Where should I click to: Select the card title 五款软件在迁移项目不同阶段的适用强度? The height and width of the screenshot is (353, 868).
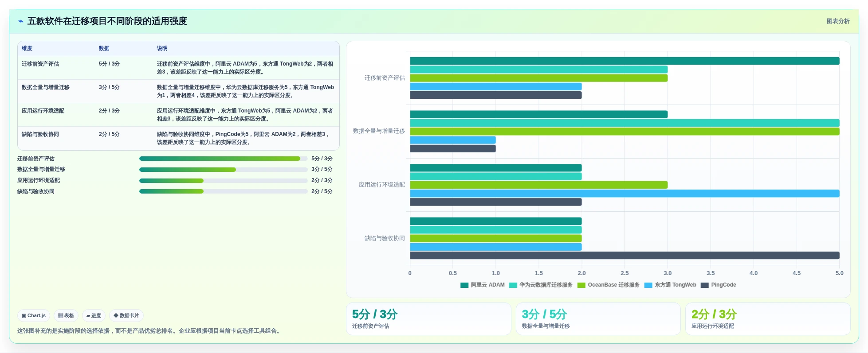click(x=107, y=21)
